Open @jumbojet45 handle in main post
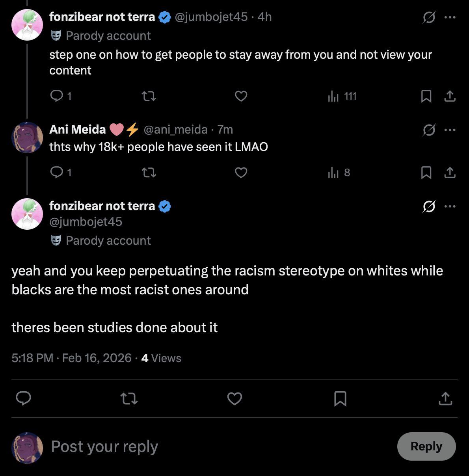The image size is (469, 476). pos(86,222)
